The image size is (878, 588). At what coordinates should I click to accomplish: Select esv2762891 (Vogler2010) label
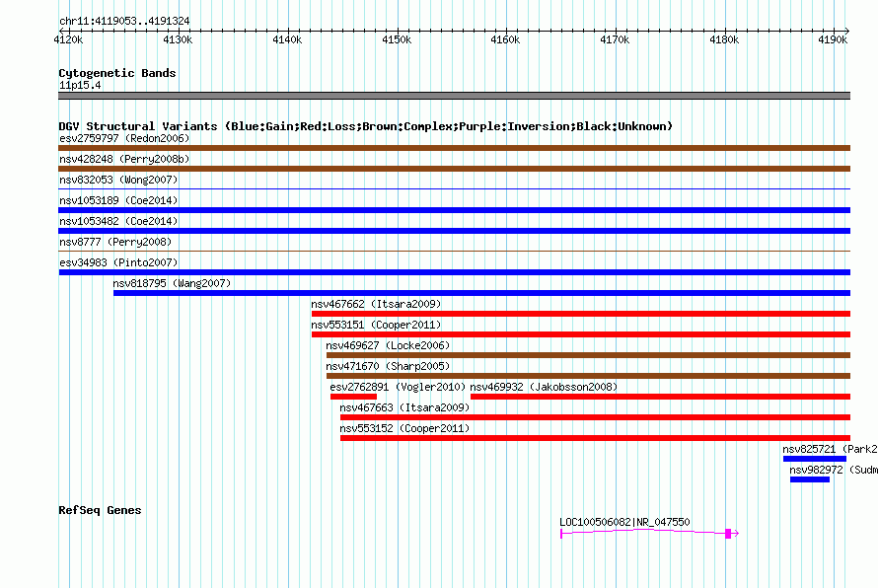[398, 387]
